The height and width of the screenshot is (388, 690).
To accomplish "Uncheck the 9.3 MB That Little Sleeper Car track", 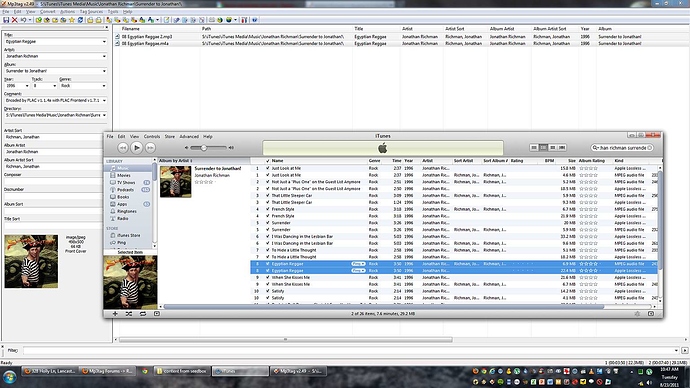I will pyautogui.click(x=268, y=202).
